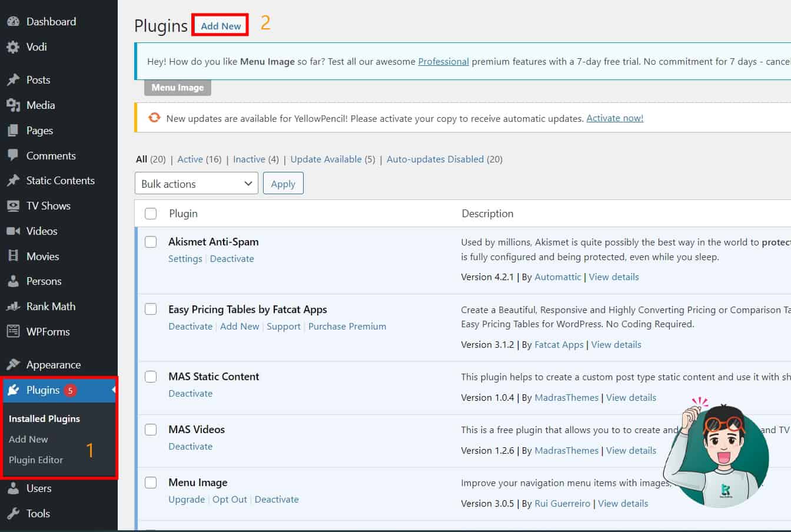The image size is (791, 532).
Task: Filter by Active plugins
Action: (x=190, y=159)
